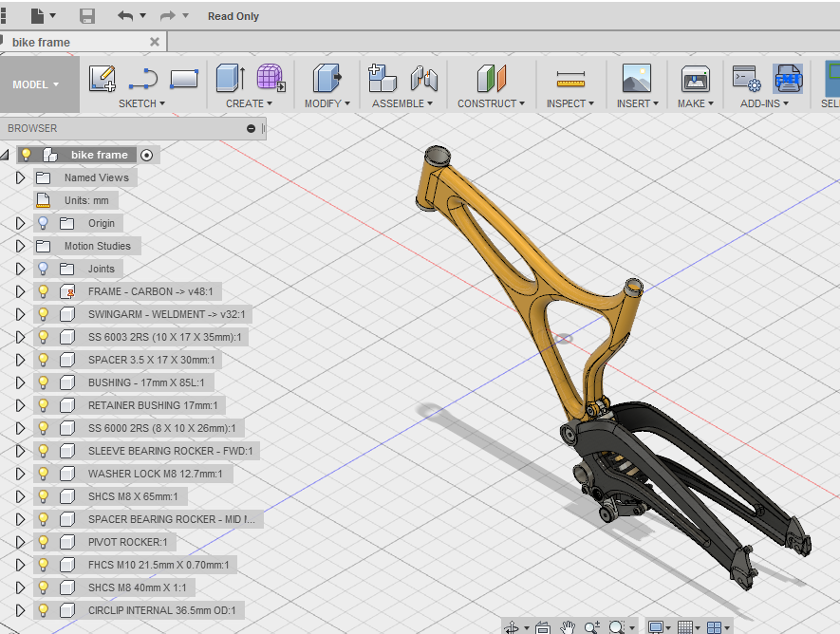Select RETAINER BUSHING 17mm:1 in browser

[129, 405]
